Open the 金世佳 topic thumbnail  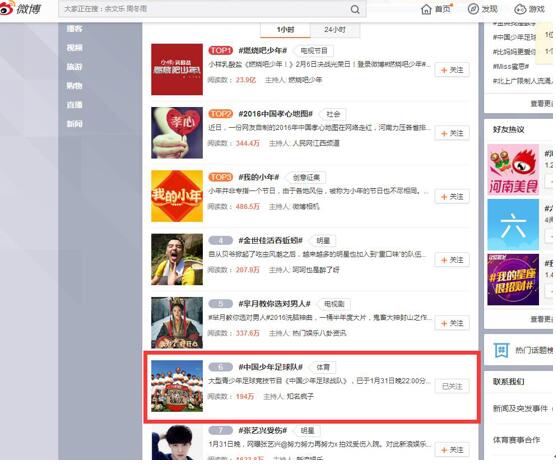(x=177, y=259)
